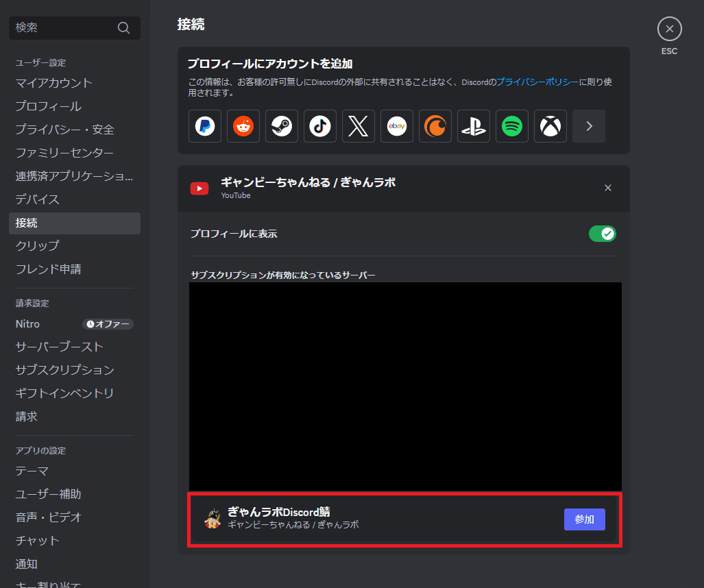This screenshot has width=704, height=588.
Task: Expand more connection options with the arrow
Action: (589, 126)
